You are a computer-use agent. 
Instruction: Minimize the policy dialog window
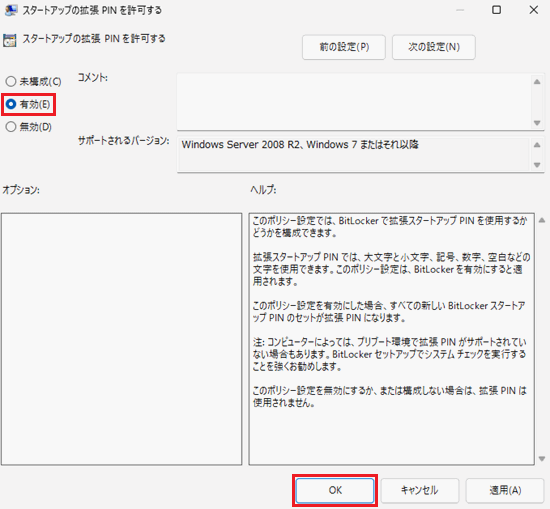tap(460, 10)
